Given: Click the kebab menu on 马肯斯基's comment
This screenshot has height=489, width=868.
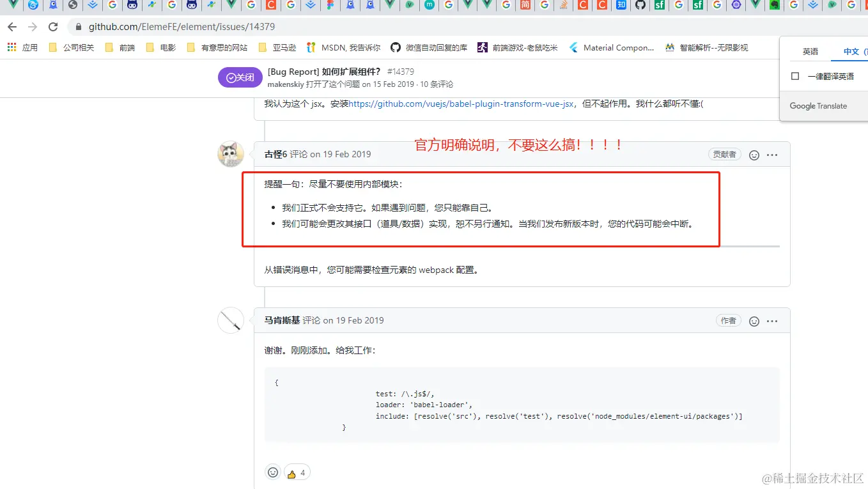Looking at the screenshot, I should tap(772, 321).
